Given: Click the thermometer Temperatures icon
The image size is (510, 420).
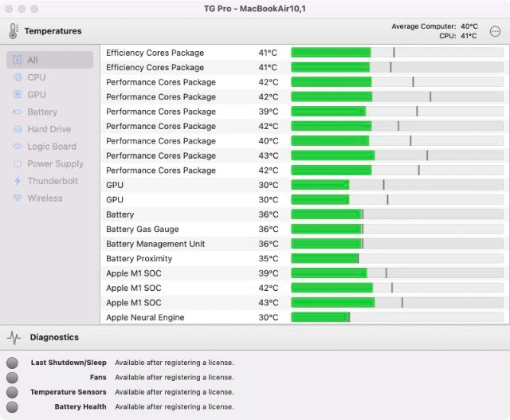Looking at the screenshot, I should click(14, 31).
